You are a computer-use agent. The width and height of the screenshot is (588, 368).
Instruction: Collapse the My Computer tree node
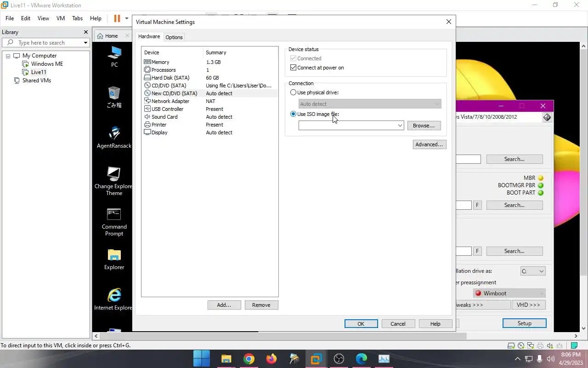8,56
